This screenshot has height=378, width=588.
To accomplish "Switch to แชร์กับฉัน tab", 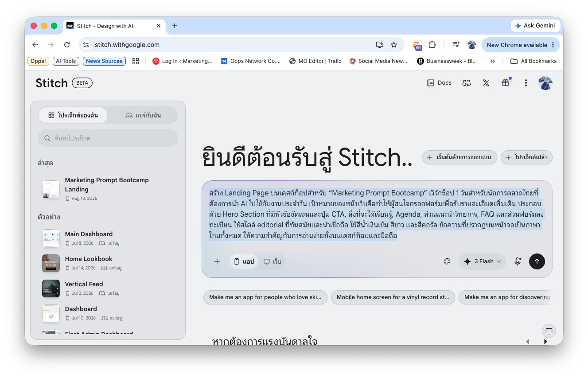I will (143, 115).
